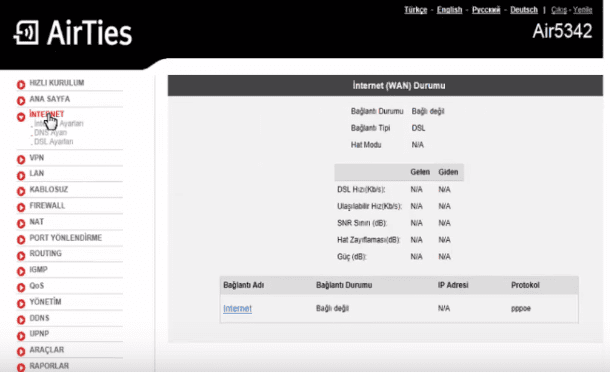
Task: Open the İnternet Ayarları submenu entry
Action: [x=59, y=123]
